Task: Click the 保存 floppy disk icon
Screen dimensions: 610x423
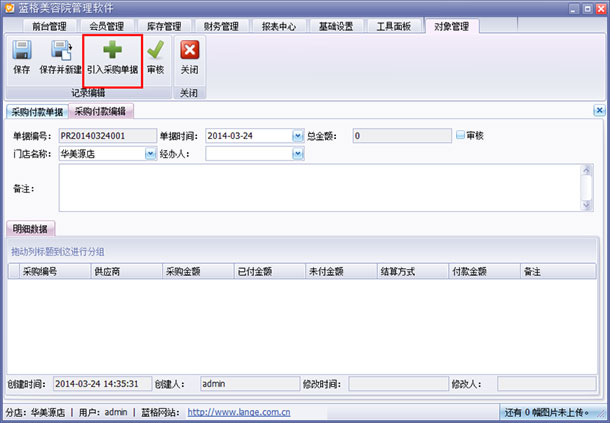Action: click(x=22, y=50)
